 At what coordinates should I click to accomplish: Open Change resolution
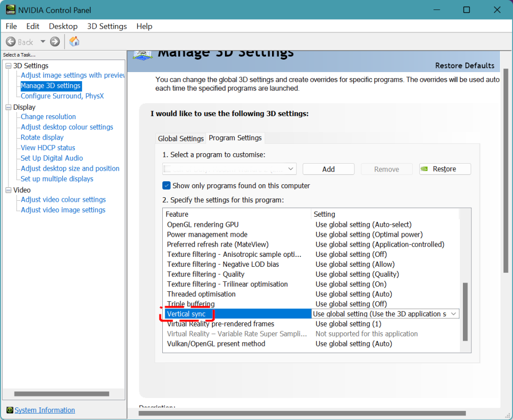pos(48,117)
